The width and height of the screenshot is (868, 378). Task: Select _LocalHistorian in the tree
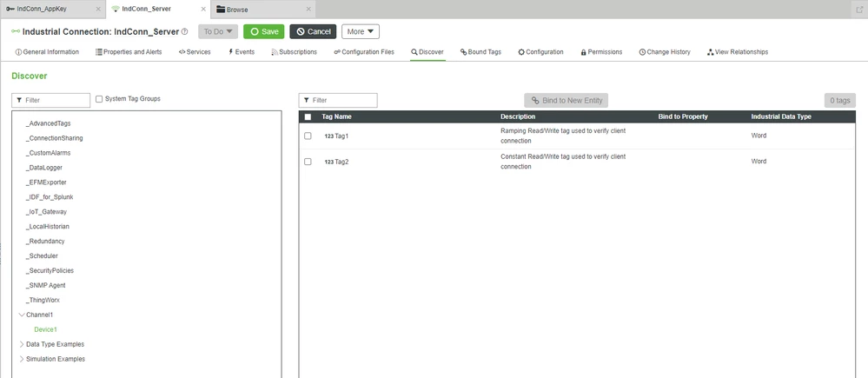[47, 226]
